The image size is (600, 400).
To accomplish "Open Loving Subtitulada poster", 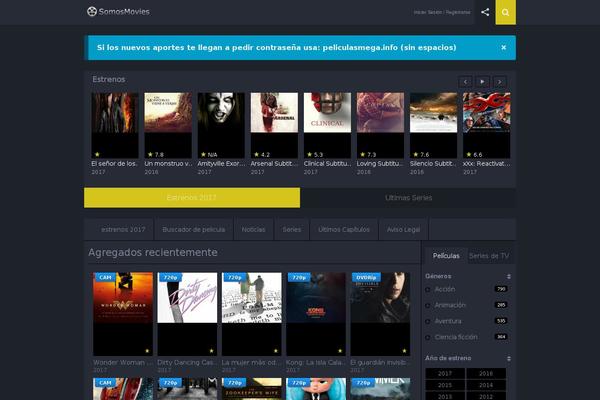I will tap(380, 125).
